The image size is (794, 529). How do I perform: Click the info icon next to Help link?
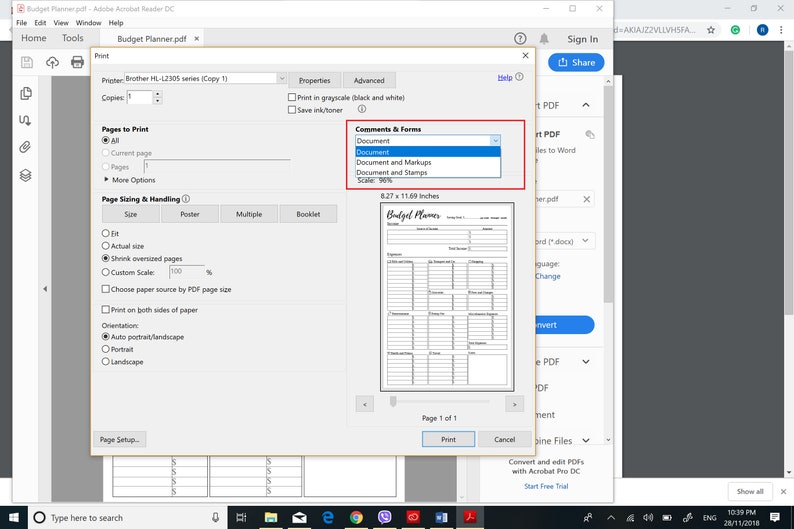click(519, 77)
